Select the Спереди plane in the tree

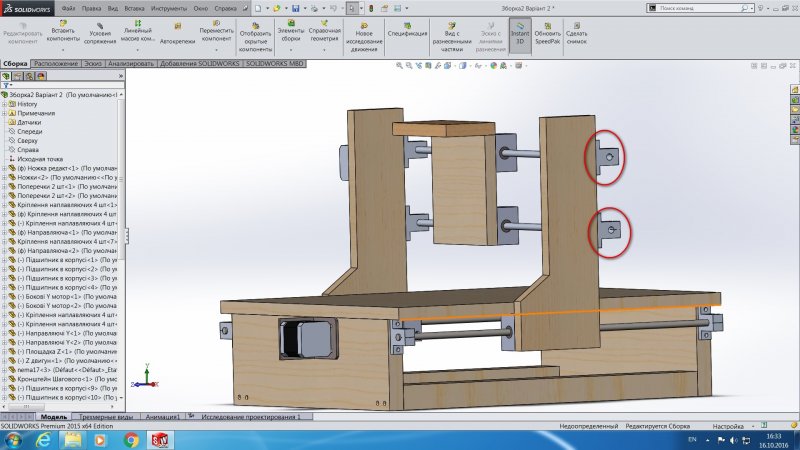pyautogui.click(x=29, y=131)
